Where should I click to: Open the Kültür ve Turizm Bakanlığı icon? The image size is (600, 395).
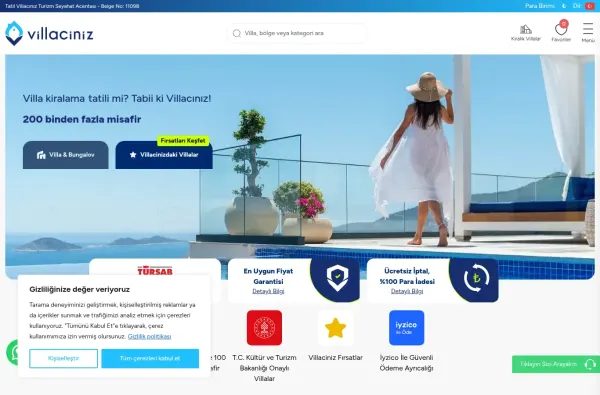264,328
